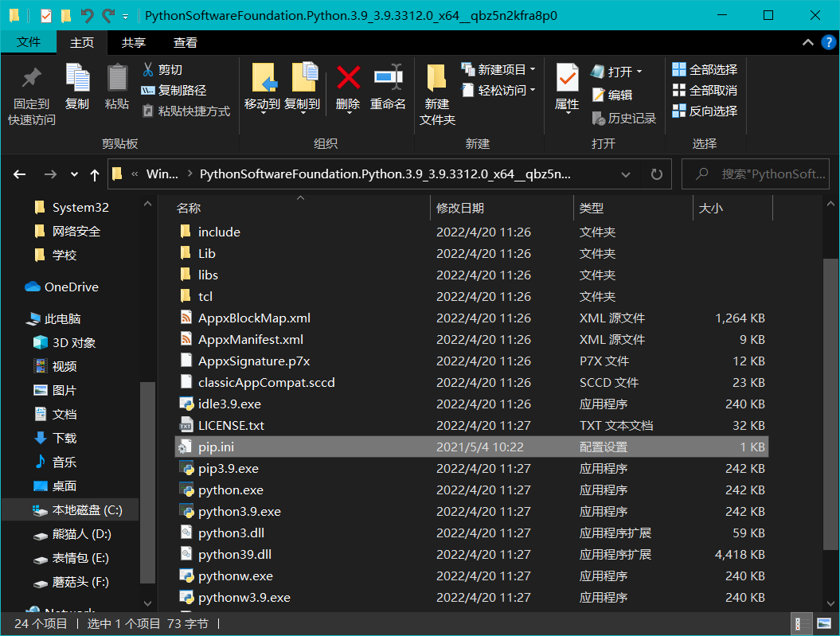
Task: Expand folders under the Win... breadcrumb
Action: 189,174
